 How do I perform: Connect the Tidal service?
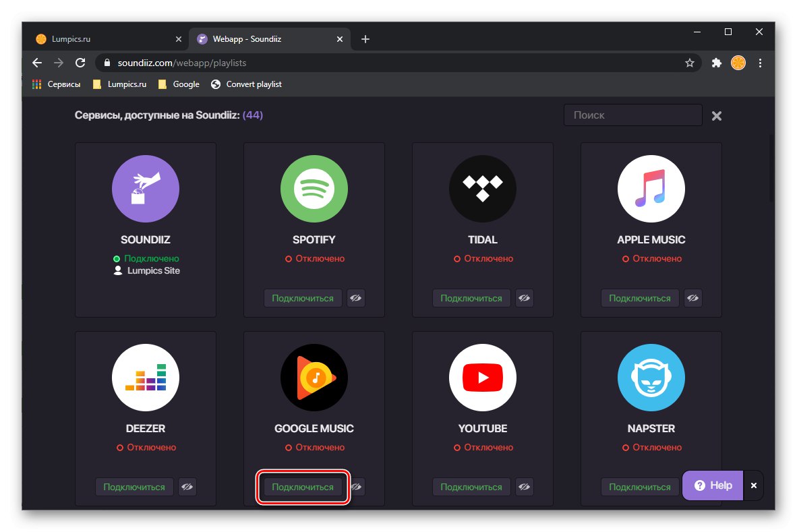(471, 298)
